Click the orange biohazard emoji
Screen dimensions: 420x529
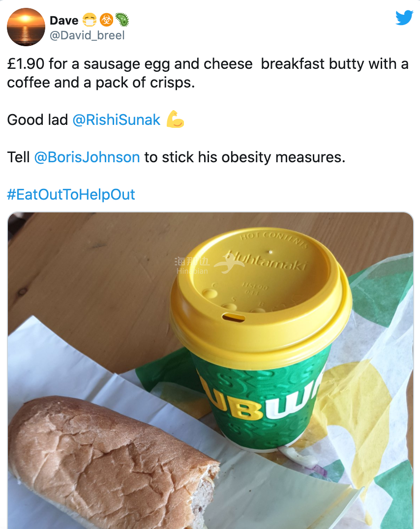click(x=106, y=20)
